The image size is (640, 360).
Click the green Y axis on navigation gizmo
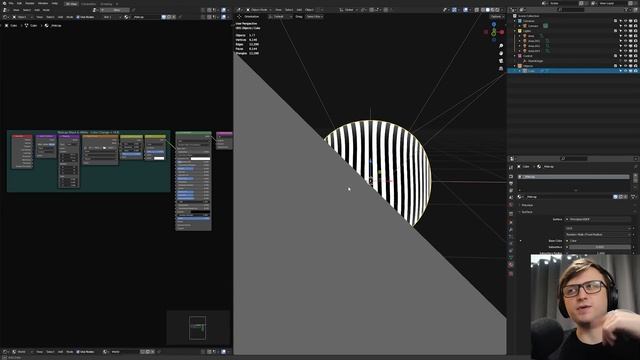tap(494, 33)
